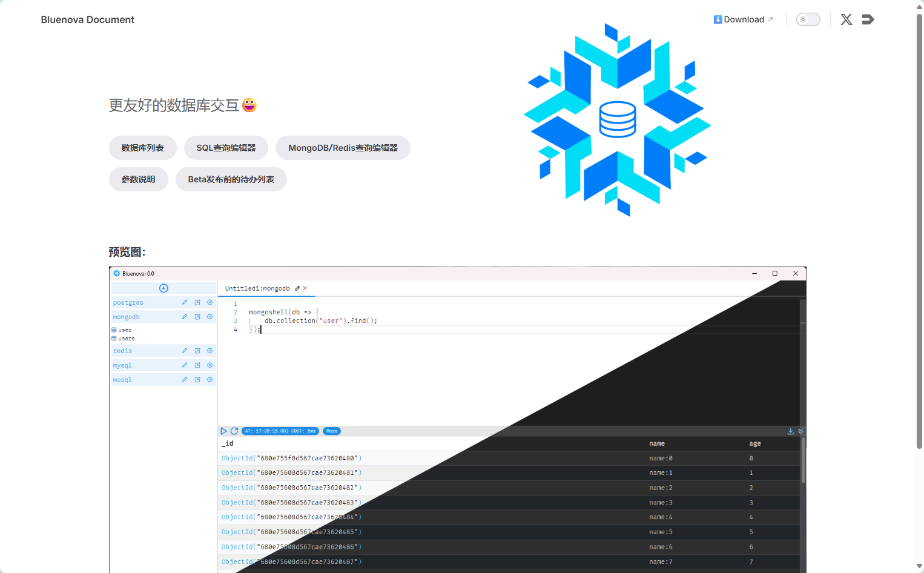Image resolution: width=924 pixels, height=573 pixels.
Task: Select the mysql connection in preview sidebar
Action: pos(122,365)
